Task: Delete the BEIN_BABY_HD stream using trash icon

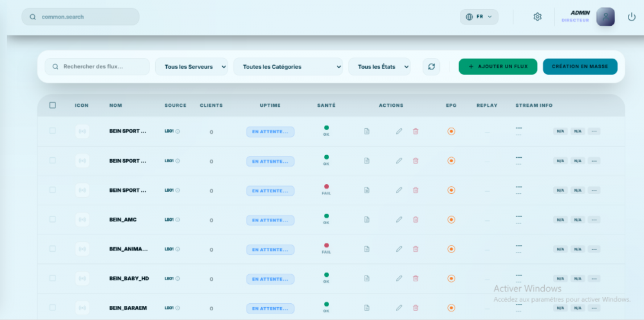Action: (415, 278)
